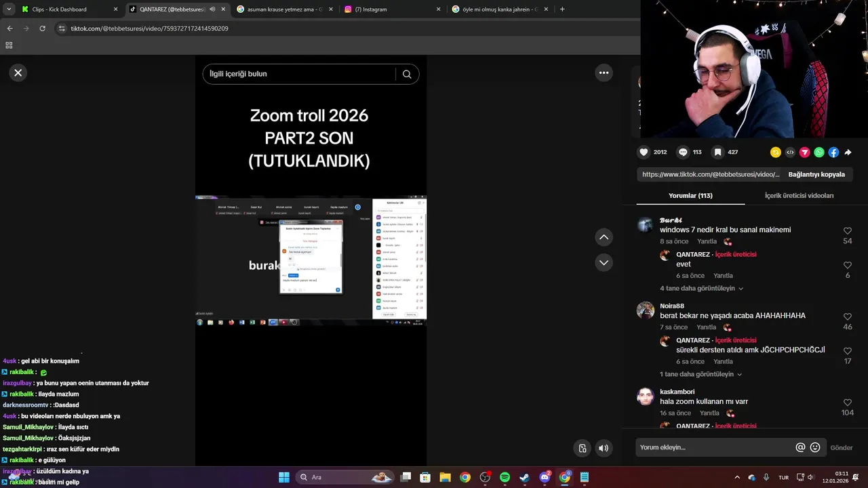The width and height of the screenshot is (868, 488).
Task: Open Steam from the taskbar
Action: coord(524,477)
